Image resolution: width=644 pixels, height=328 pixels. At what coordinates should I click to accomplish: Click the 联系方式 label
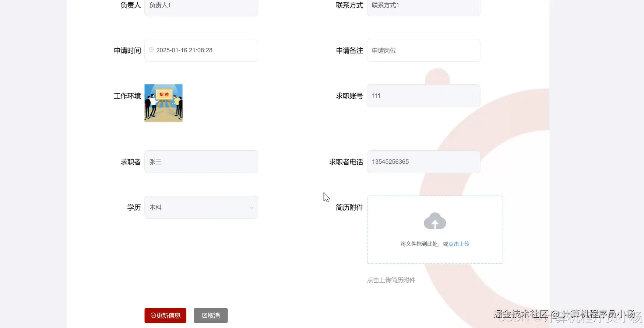(349, 5)
